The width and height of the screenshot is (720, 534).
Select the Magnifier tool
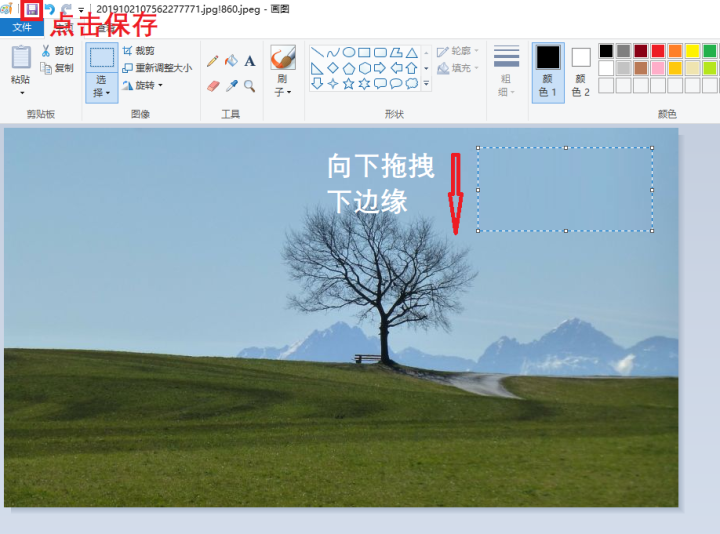(249, 86)
